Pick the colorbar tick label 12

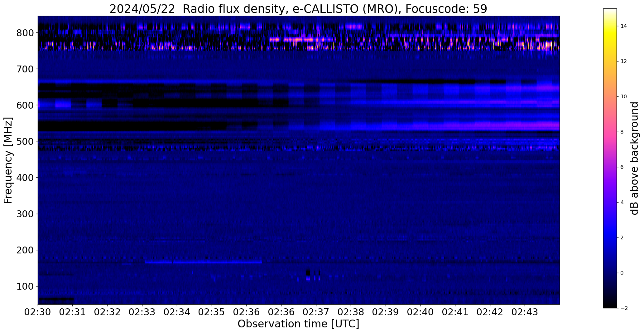tap(624, 61)
